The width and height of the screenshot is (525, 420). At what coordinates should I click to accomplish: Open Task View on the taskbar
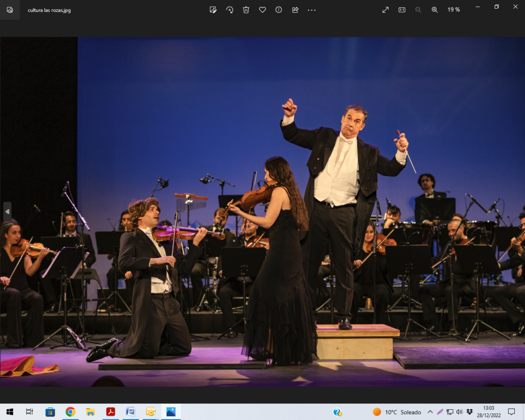click(29, 412)
